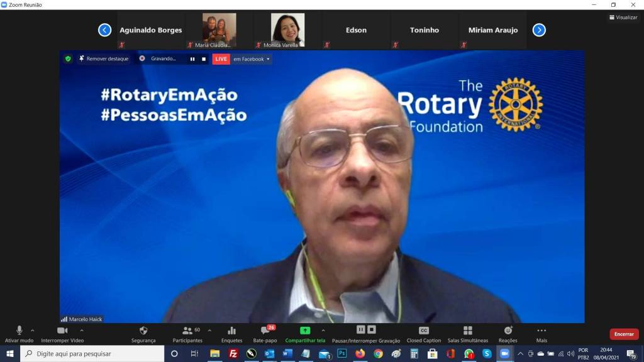Click the green encryption shield icon

click(x=68, y=59)
